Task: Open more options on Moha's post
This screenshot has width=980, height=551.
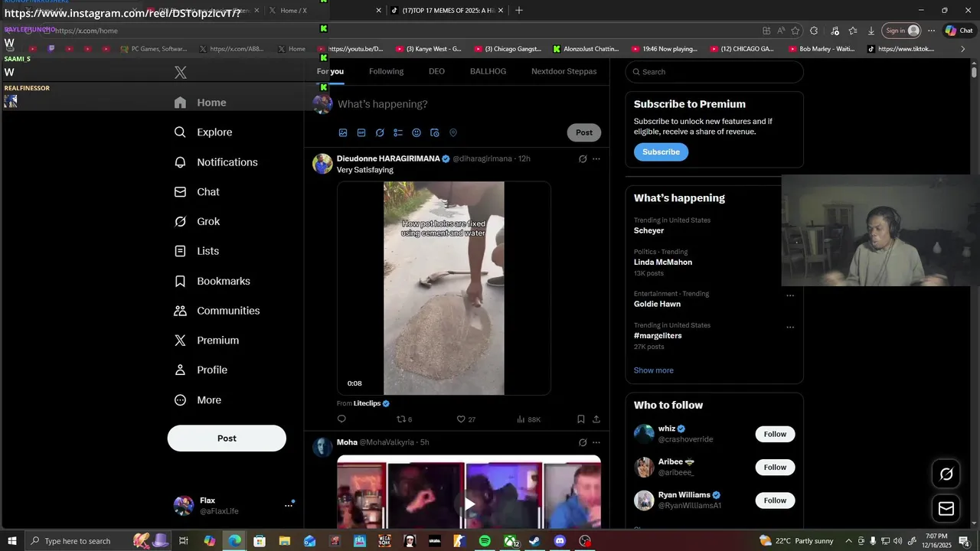Action: point(596,442)
